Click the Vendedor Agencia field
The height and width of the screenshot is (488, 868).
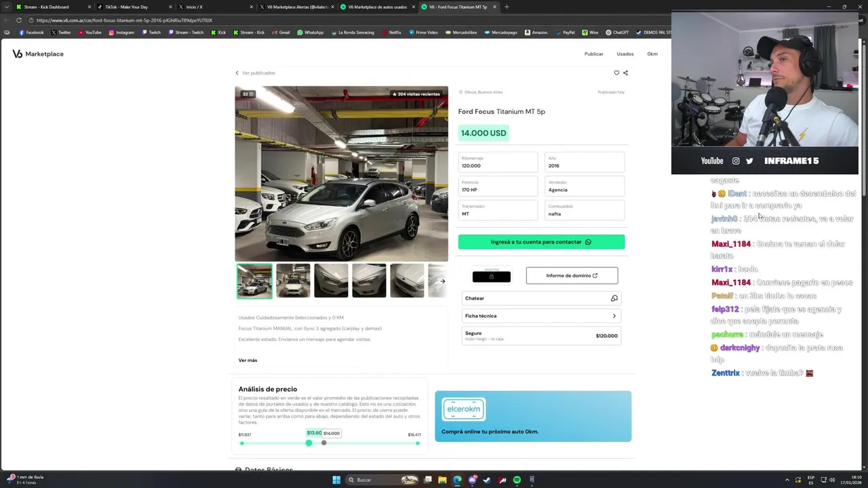[x=585, y=186]
